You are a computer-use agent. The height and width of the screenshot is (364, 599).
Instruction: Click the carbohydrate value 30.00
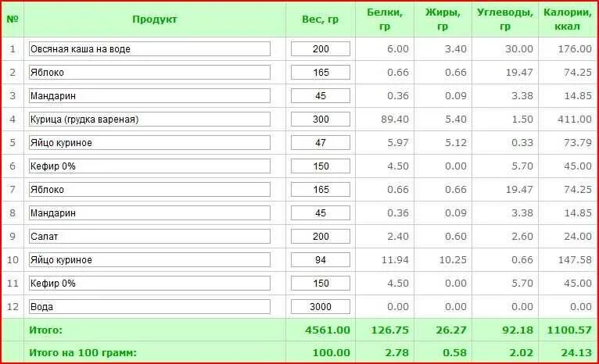point(518,49)
